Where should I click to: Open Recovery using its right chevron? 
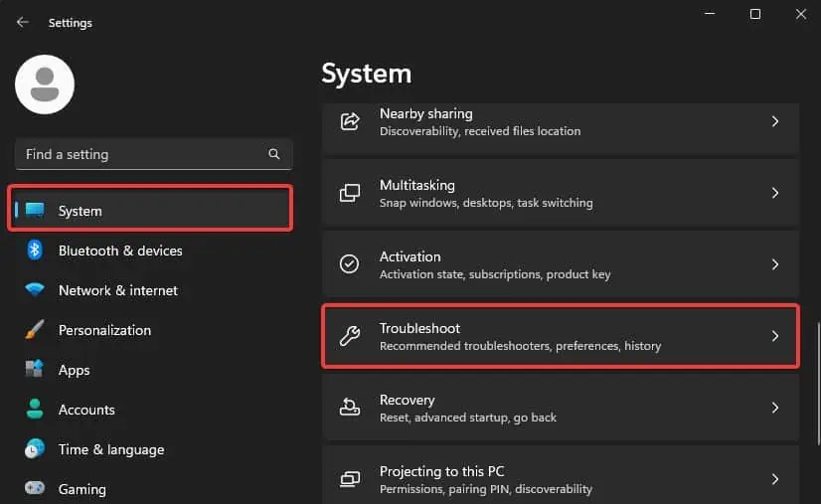coord(775,408)
